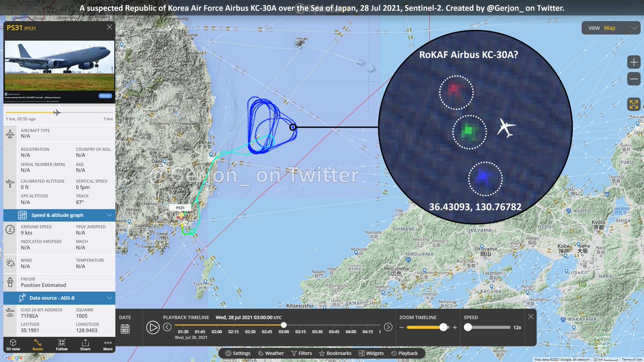Click the Google logo on map
The width and height of the screenshot is (644, 362).
click(x=12, y=358)
